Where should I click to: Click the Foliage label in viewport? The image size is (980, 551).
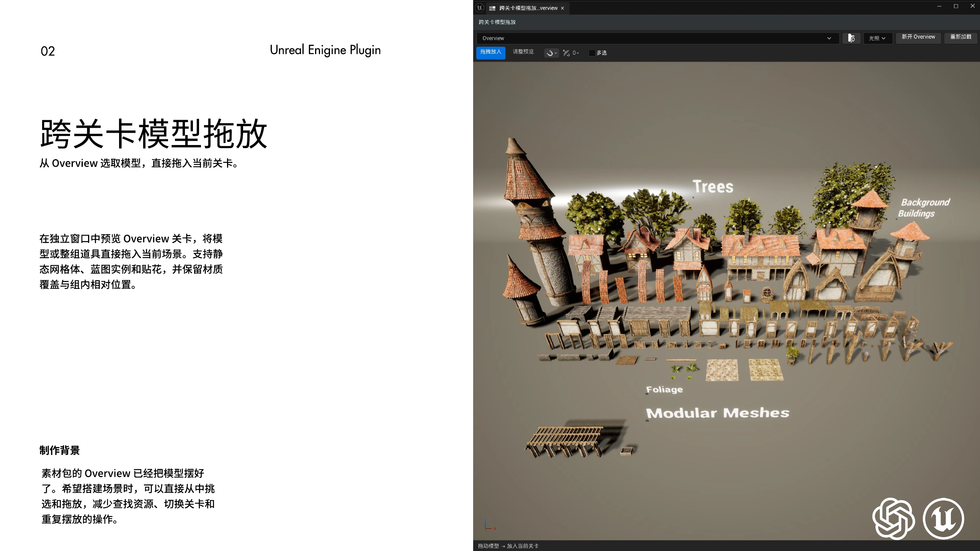click(665, 390)
